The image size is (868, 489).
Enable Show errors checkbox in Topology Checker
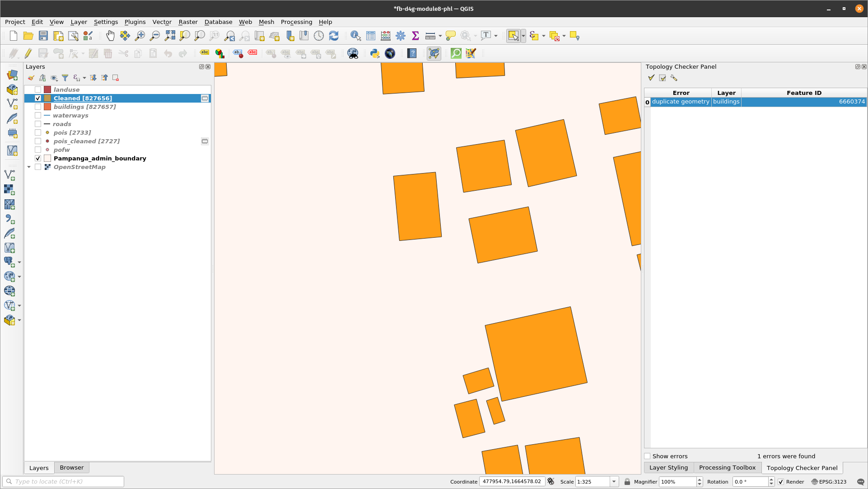click(x=648, y=456)
